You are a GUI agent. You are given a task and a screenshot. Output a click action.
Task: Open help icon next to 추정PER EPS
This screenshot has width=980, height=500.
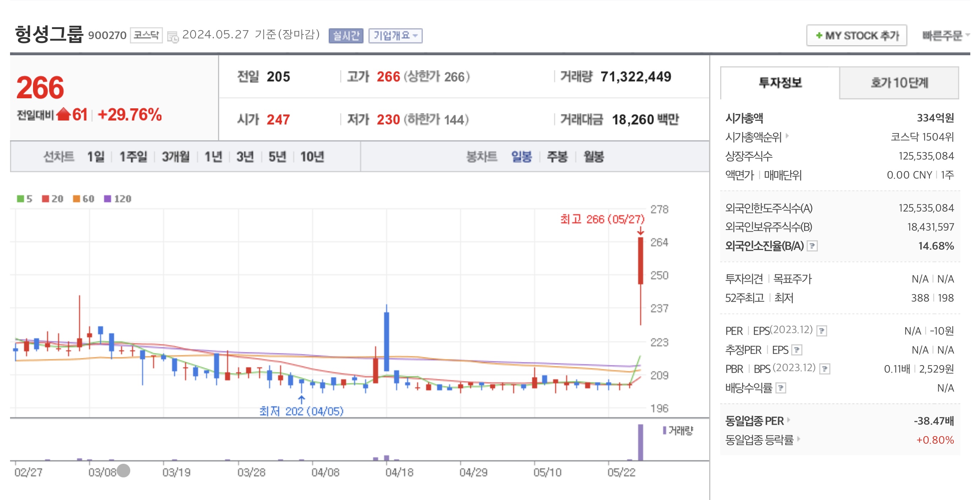(x=797, y=350)
